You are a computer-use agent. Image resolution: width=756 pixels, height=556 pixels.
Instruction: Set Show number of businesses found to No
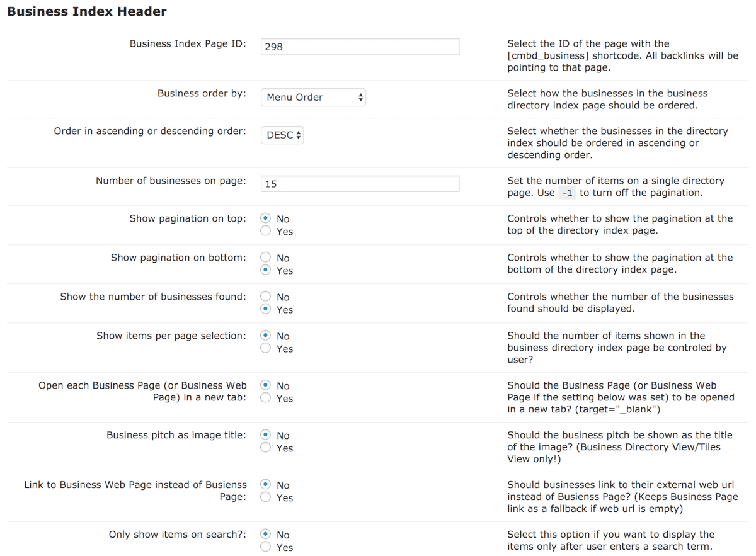pyautogui.click(x=266, y=297)
